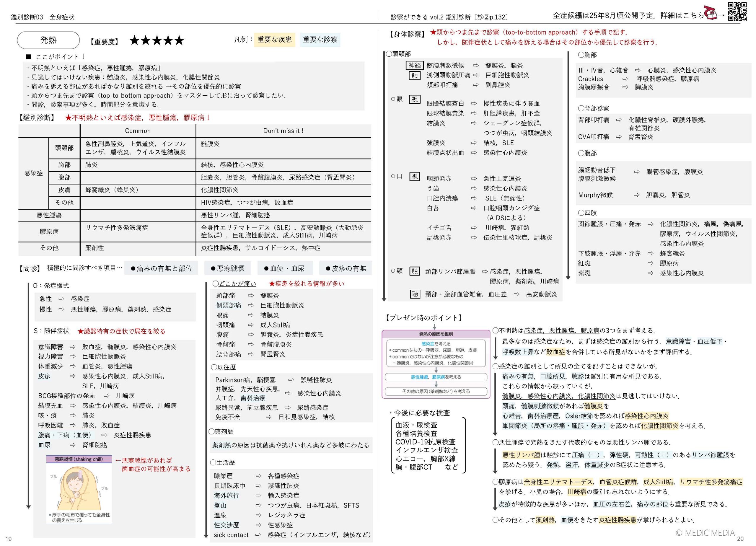
Task: Click 心エコー, 胸部X線 in the test list
Action: [425, 458]
